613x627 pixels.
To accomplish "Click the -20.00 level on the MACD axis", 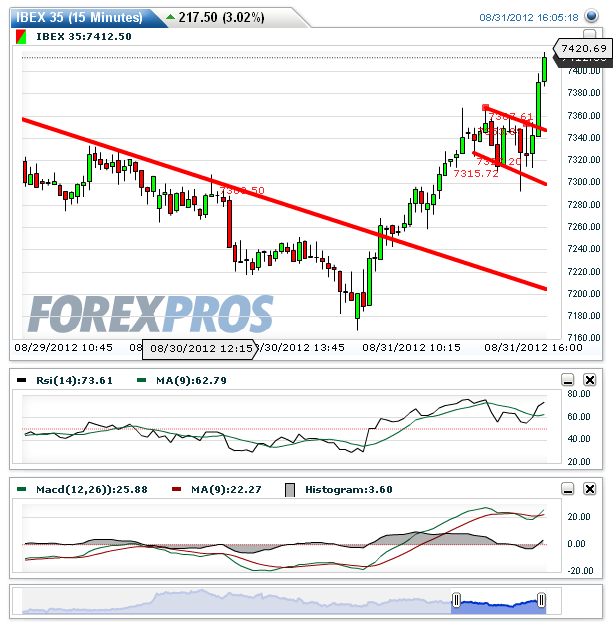I will point(580,571).
